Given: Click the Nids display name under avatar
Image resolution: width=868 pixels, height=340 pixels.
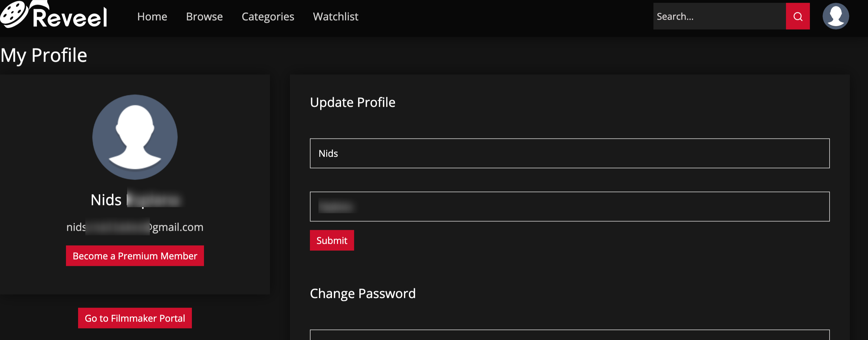Looking at the screenshot, I should [106, 200].
